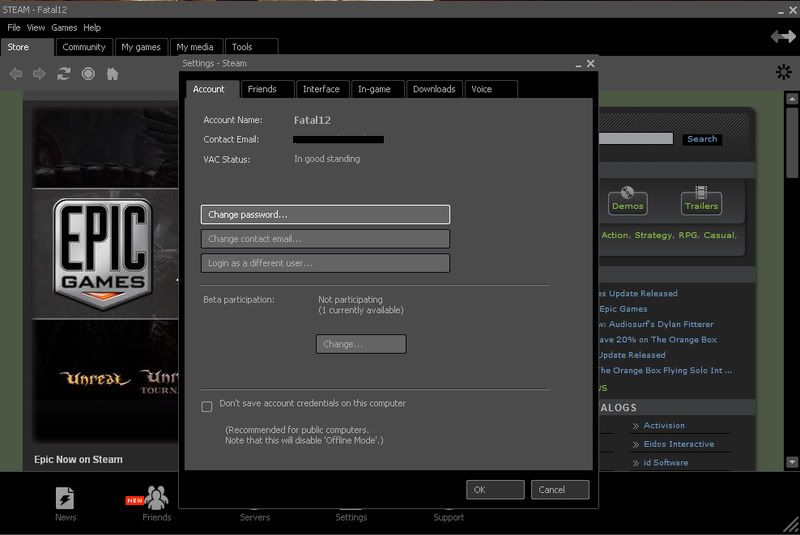Click the Action genre link
This screenshot has width=800, height=535.
point(615,235)
